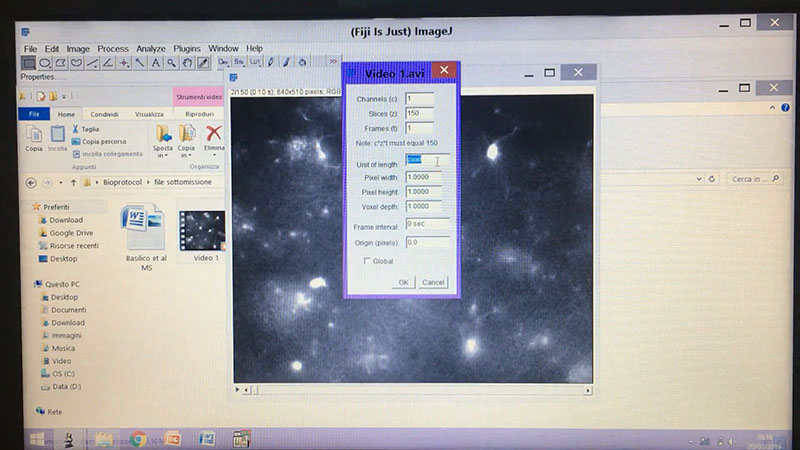This screenshot has height=450, width=800.
Task: Switch to Explorer Condividi tab
Action: [105, 114]
